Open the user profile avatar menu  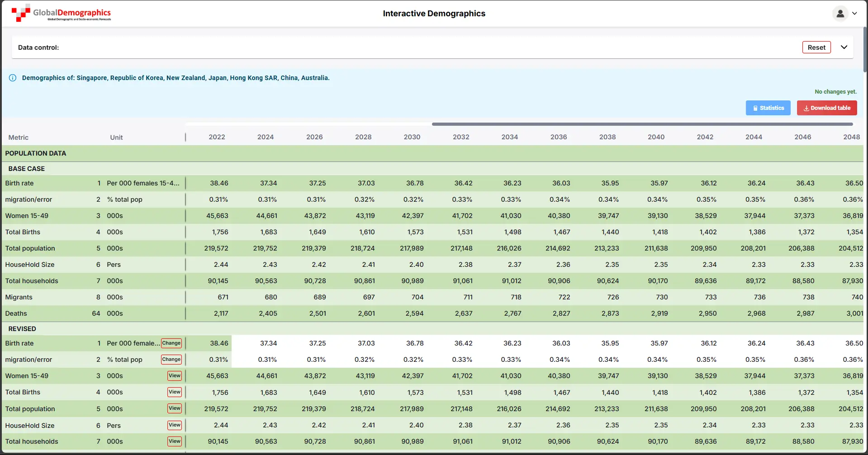[x=840, y=14]
